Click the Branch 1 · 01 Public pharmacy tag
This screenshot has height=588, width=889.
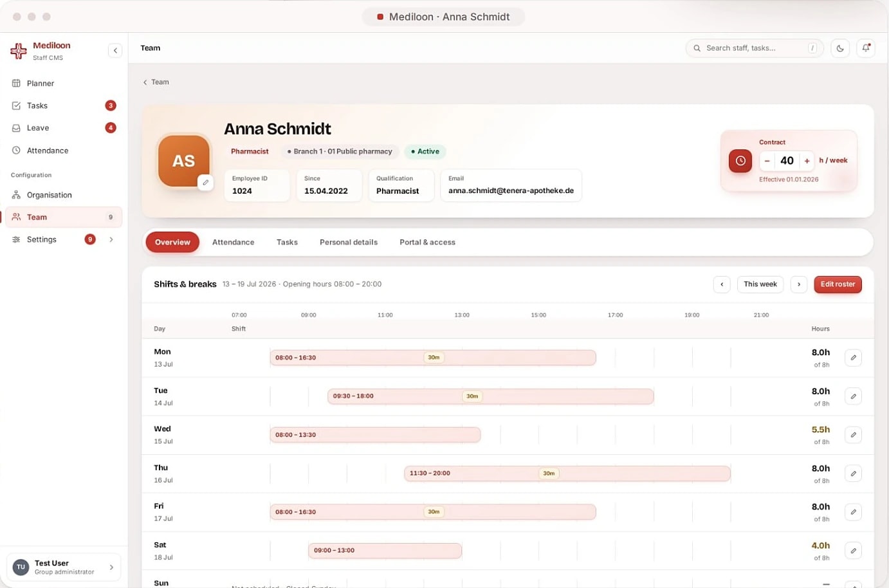[340, 152]
